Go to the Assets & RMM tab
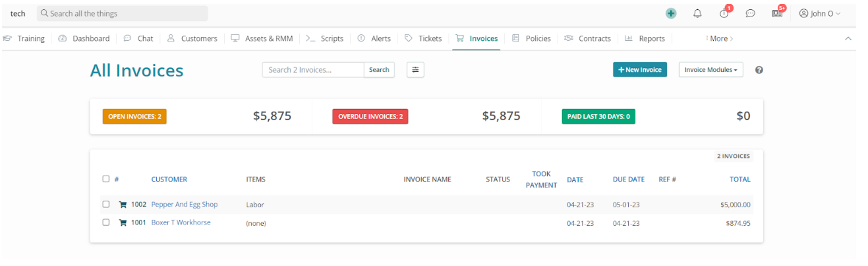 pos(262,38)
